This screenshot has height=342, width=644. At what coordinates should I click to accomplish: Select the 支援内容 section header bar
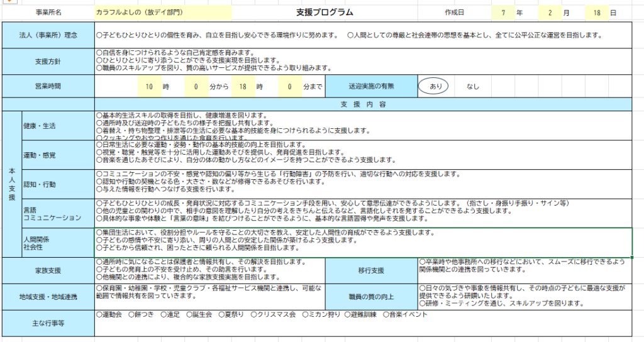[363, 104]
